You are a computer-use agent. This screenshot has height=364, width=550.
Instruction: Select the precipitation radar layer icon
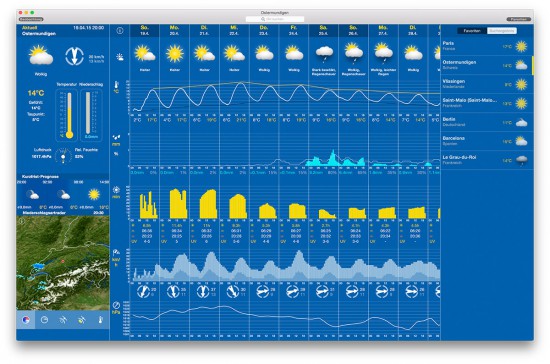click(26, 320)
